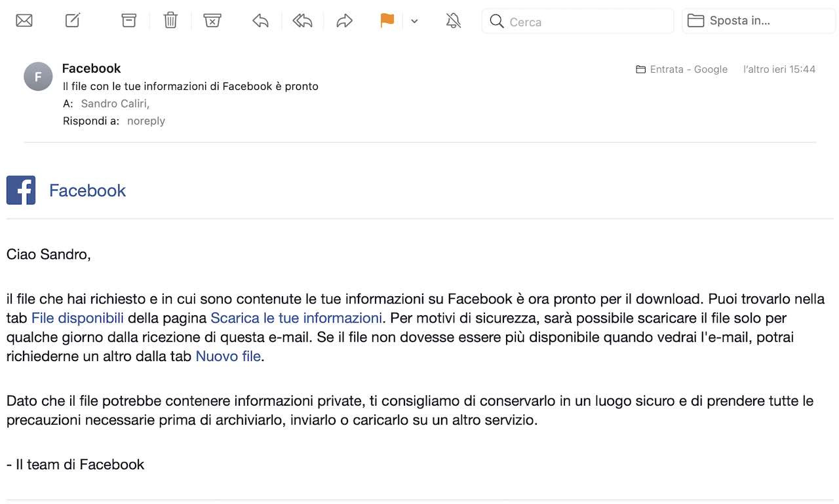Forward this email
The image size is (839, 504).
[344, 21]
